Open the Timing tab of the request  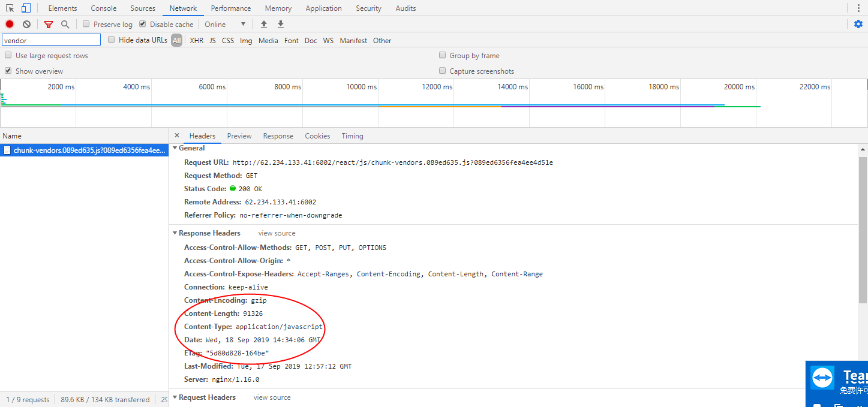pyautogui.click(x=352, y=135)
